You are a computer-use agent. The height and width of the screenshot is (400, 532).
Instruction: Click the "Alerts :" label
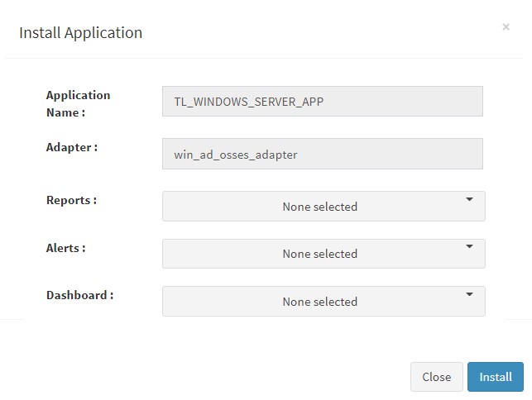pyautogui.click(x=66, y=248)
